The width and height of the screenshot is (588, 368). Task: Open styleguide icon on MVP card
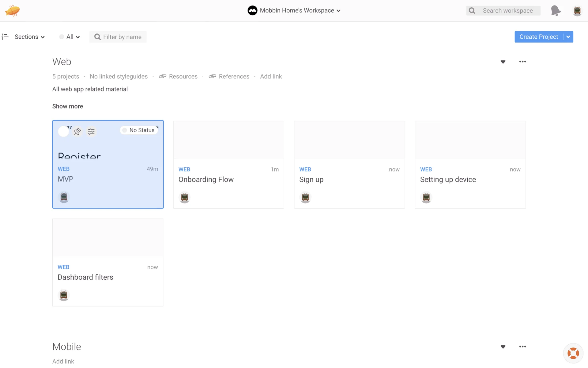(77, 132)
